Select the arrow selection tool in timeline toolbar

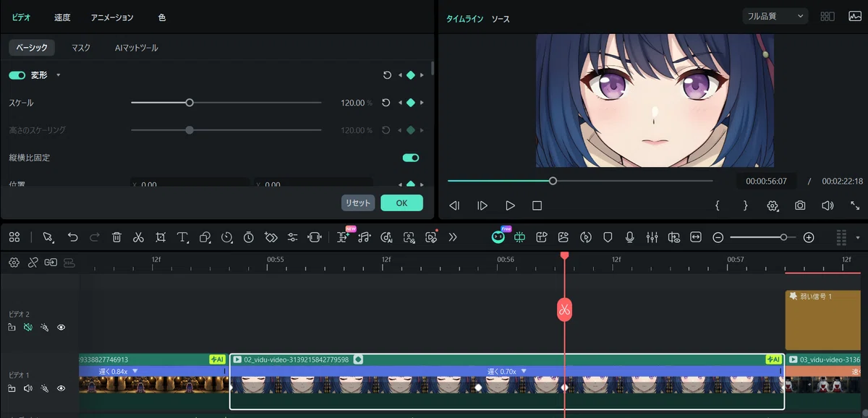pos(48,236)
